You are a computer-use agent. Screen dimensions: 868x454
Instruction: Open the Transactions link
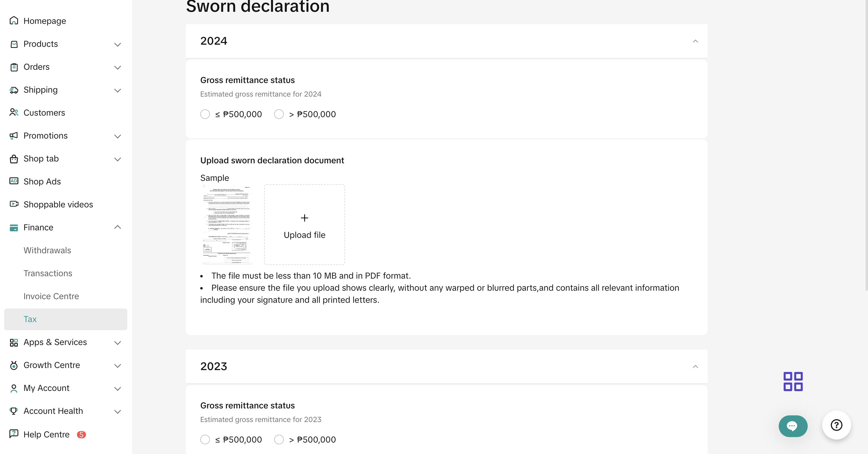pos(48,273)
